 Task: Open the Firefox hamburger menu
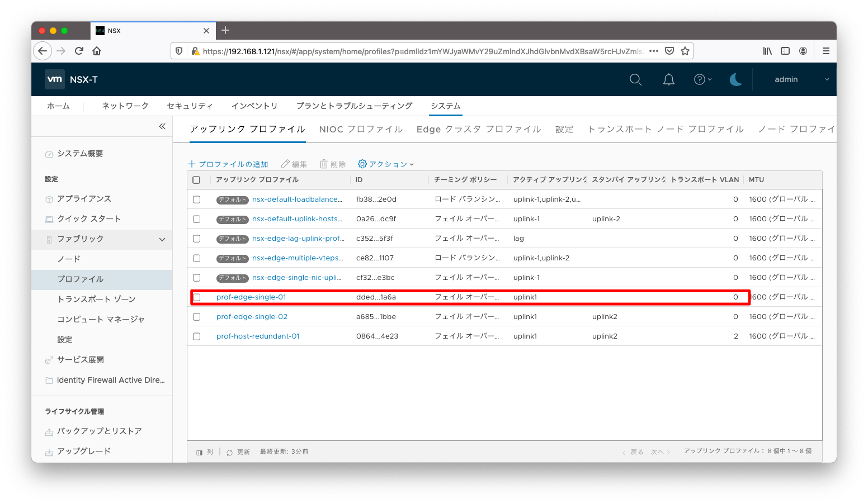click(x=825, y=51)
